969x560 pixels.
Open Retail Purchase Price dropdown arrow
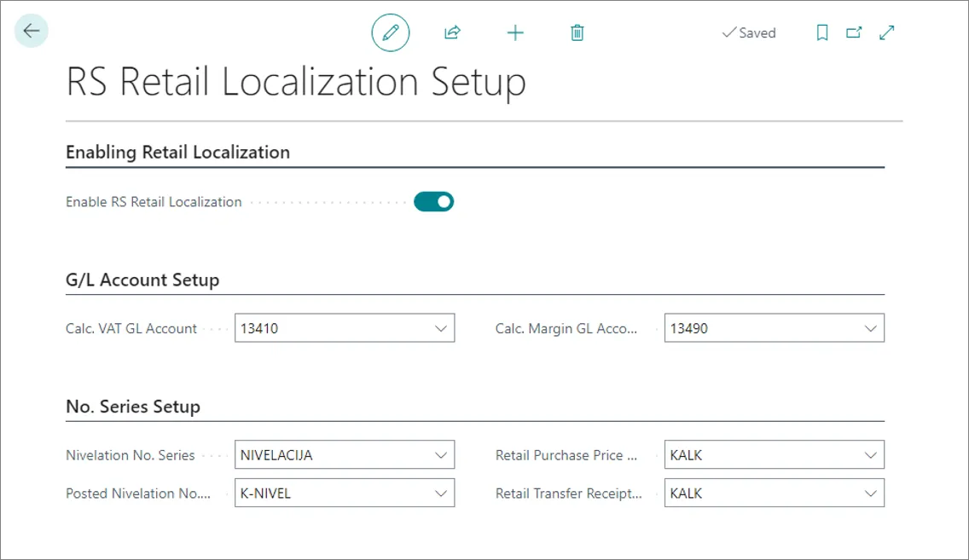(870, 455)
